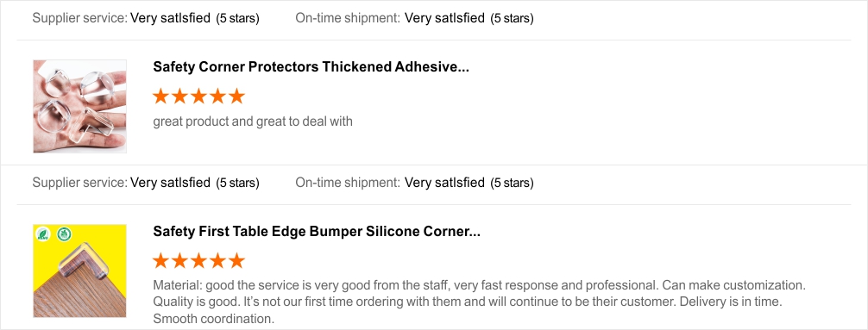
Task: Select the last star of Table Edge Bumper rating
Action: pyautogui.click(x=236, y=260)
